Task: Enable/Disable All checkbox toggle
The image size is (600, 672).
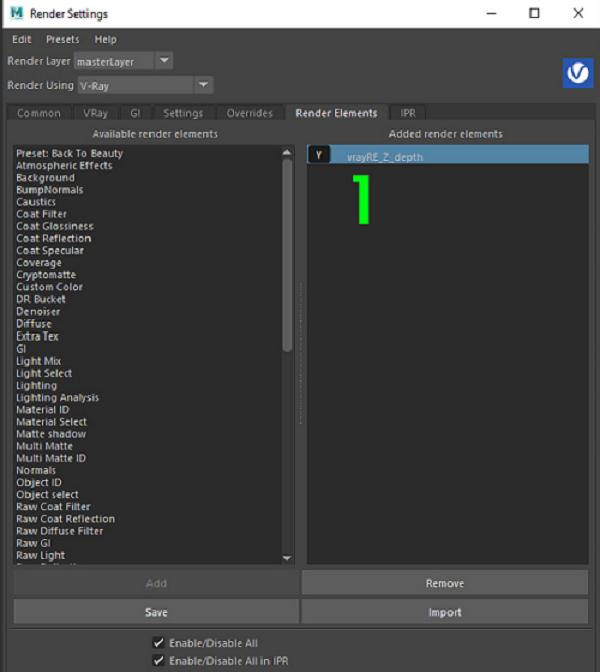Action: [x=158, y=643]
